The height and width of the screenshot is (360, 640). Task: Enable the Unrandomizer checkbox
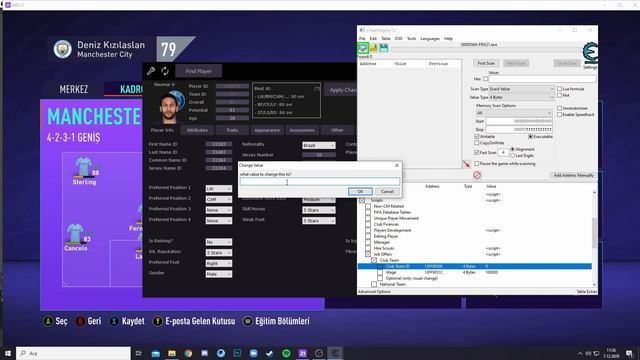pyautogui.click(x=560, y=108)
